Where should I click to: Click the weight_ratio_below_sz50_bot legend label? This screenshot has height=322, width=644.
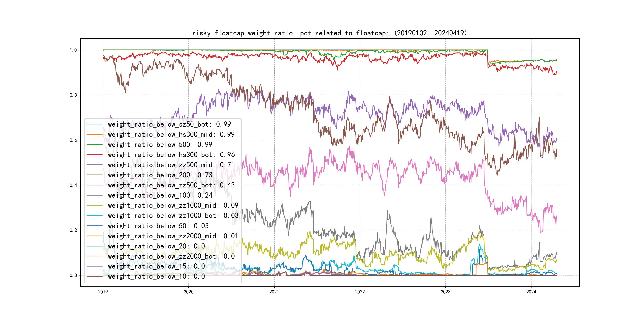(x=169, y=124)
